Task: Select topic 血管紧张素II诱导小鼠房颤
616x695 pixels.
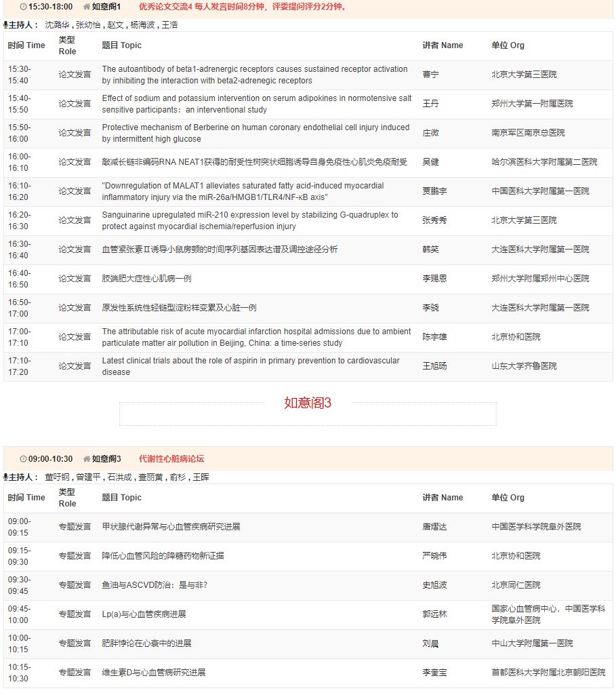Action: (x=220, y=250)
